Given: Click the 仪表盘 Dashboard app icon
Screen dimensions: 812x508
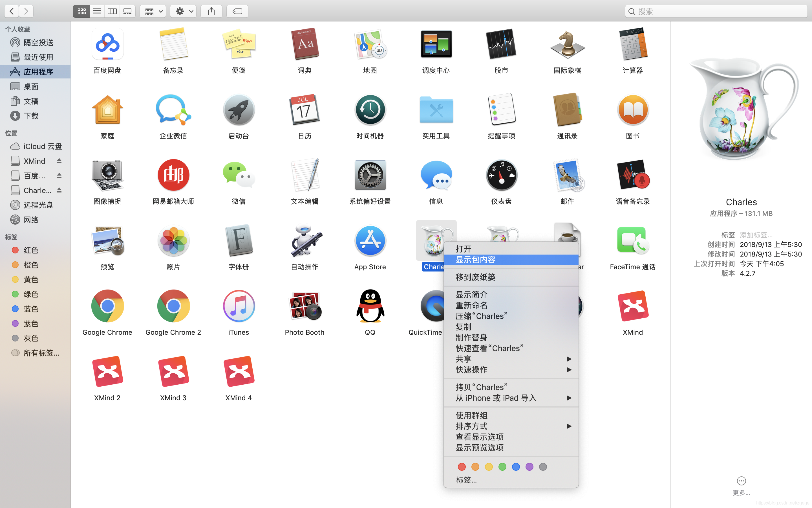Looking at the screenshot, I should (x=501, y=175).
